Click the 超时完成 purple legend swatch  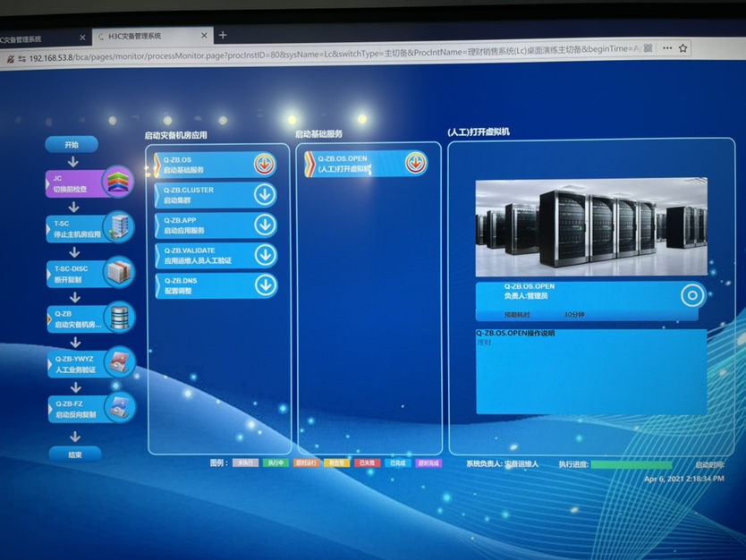[428, 462]
